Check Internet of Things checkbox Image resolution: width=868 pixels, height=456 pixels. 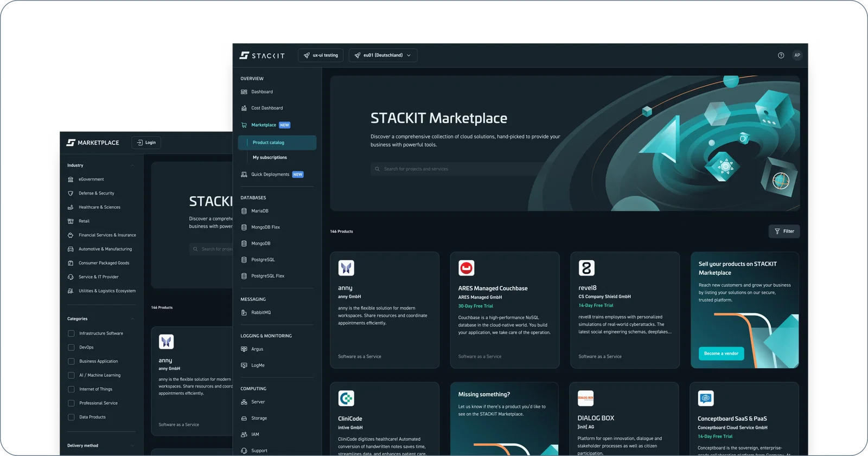pyautogui.click(x=71, y=389)
